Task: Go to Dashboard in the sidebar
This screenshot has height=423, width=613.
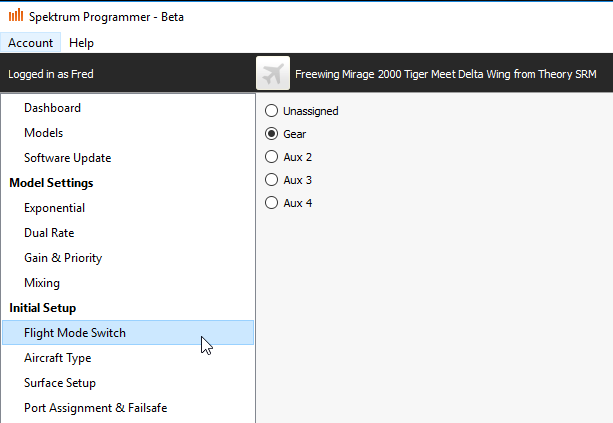Action: click(x=52, y=108)
